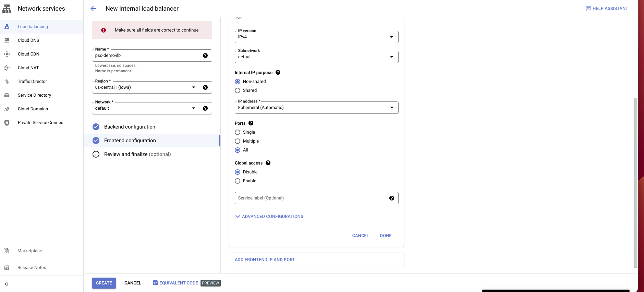Screen dimensions: 644x292
Task: Click the Create button
Action: point(104,283)
